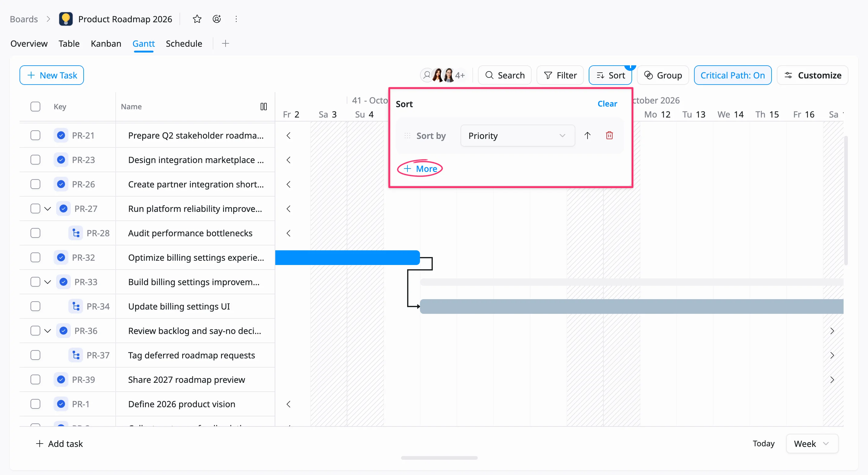Select the Gantt tab
The height and width of the screenshot is (475, 868).
(x=143, y=43)
